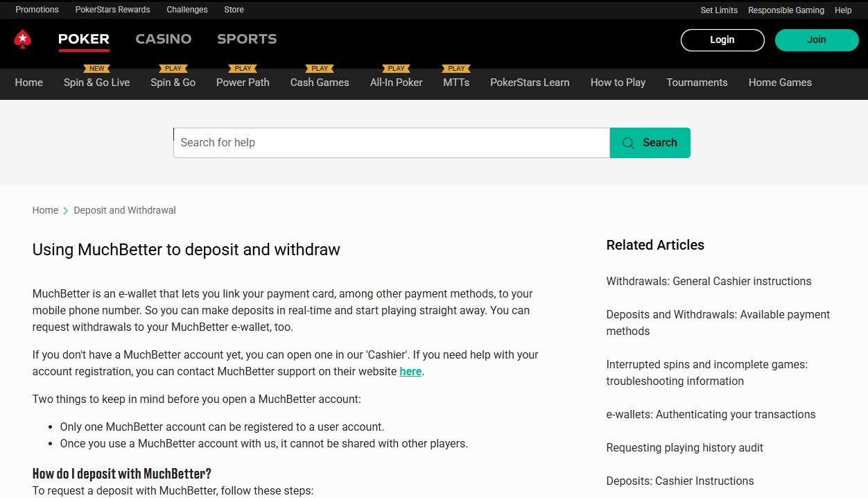The width and height of the screenshot is (868, 498).
Task: Click the magnifying glass search icon
Action: tap(627, 142)
